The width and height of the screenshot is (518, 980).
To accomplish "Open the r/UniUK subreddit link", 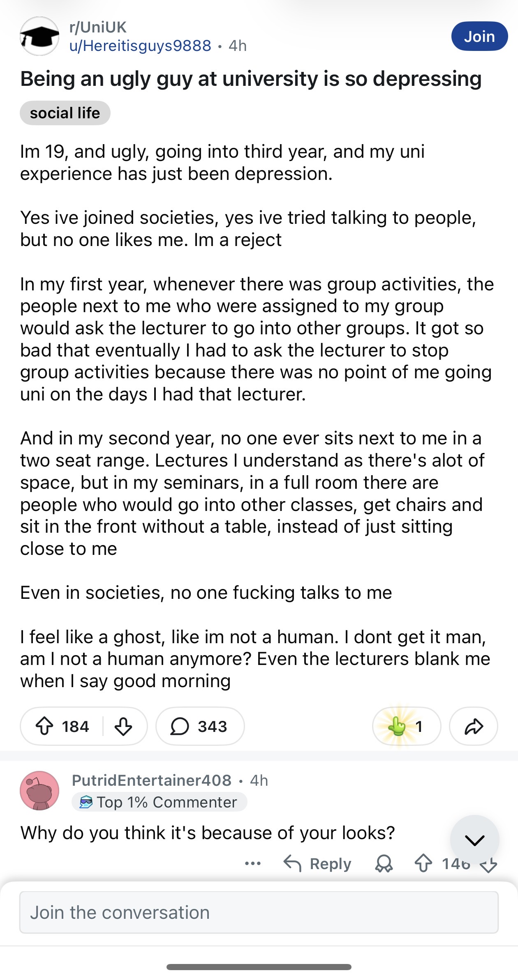I will pyautogui.click(x=98, y=27).
